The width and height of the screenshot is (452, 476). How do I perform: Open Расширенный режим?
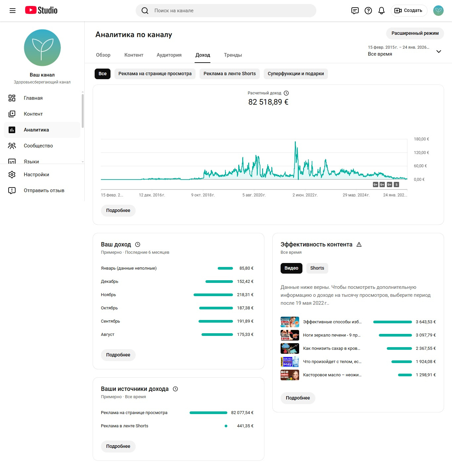coord(415,33)
